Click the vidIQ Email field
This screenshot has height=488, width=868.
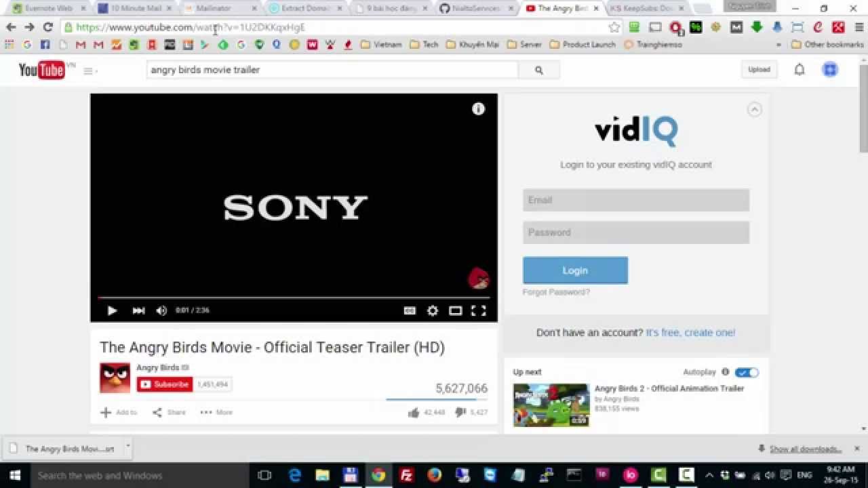pyautogui.click(x=636, y=200)
